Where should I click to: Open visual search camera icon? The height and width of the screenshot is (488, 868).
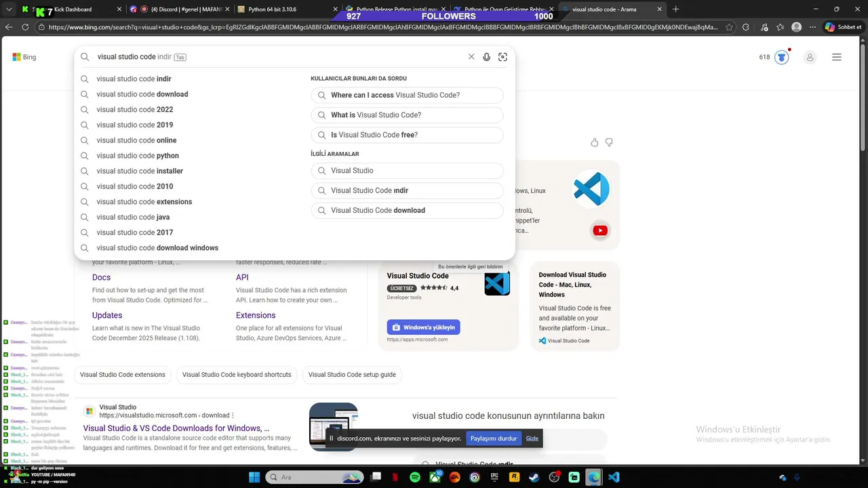(x=502, y=57)
